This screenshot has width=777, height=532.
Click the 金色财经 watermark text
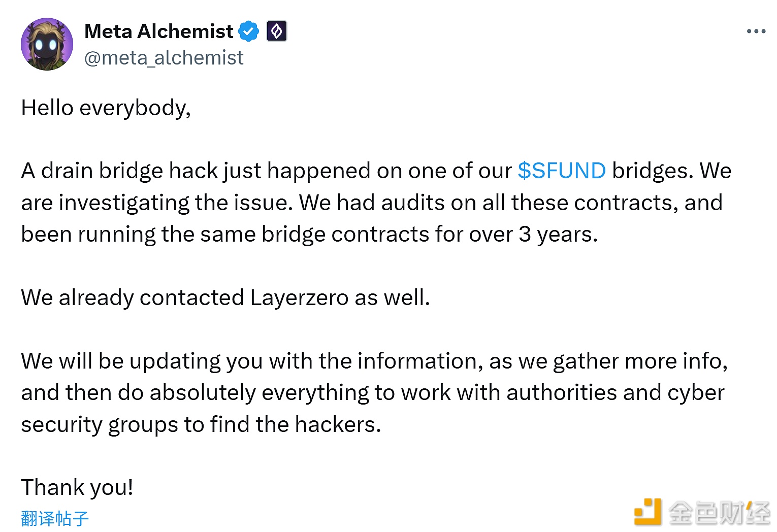point(719,513)
